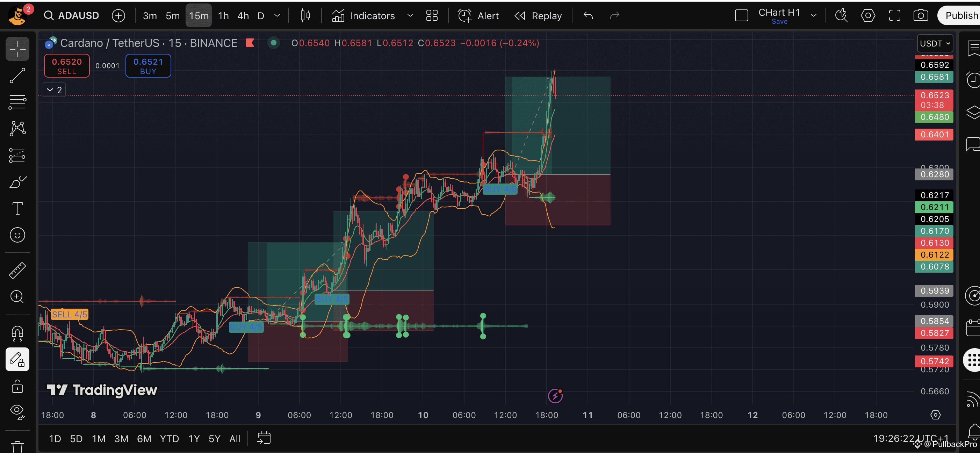This screenshot has width=980, height=453.
Task: Open the Indicators dialog
Action: [x=363, y=16]
